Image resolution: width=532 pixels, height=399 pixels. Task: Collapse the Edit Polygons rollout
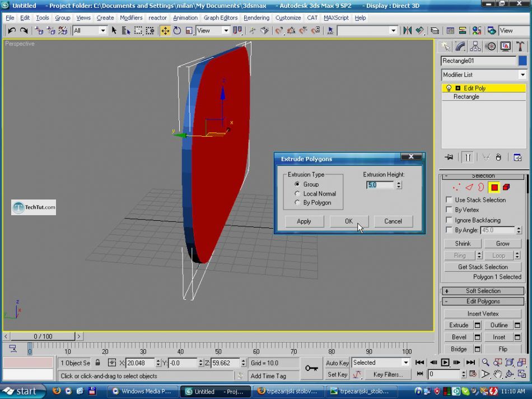(x=483, y=301)
